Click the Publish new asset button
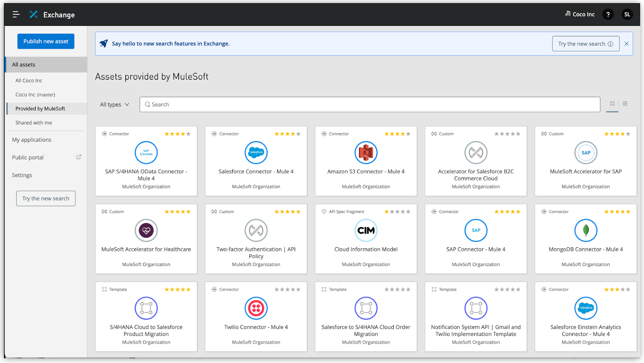 pos(46,41)
